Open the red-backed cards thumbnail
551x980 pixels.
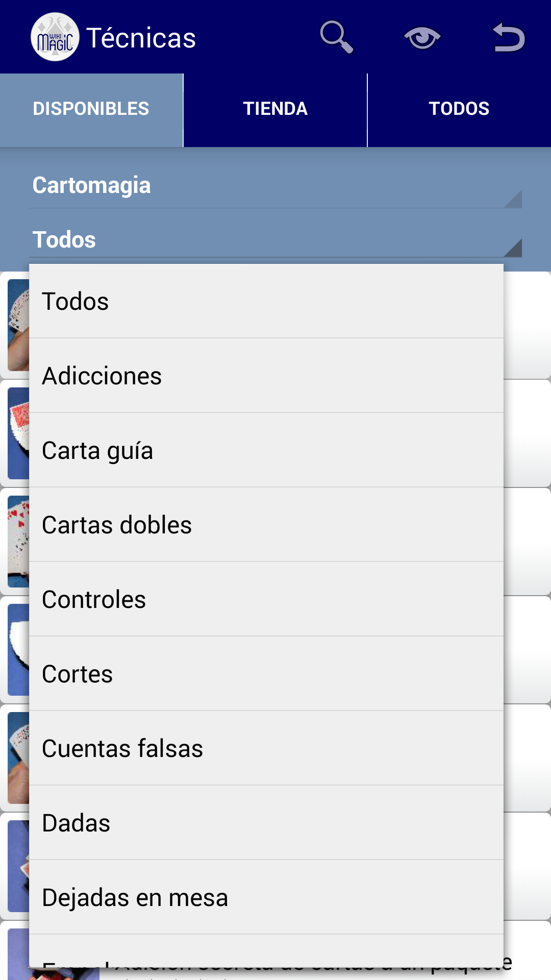[18, 433]
